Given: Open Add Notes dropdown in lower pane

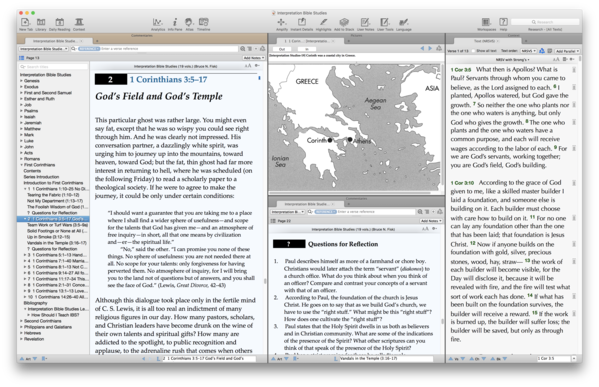Looking at the screenshot, I should [x=431, y=221].
